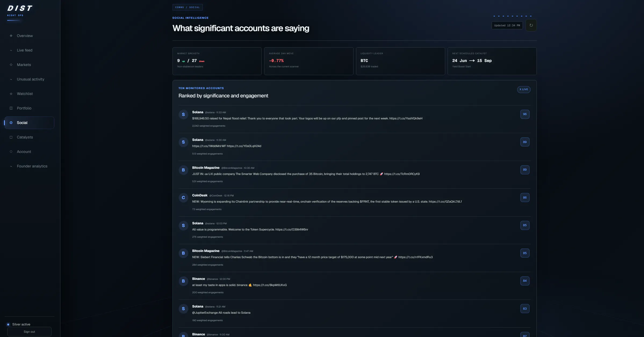Screen dimensions: 644x337
Task: Click "513 weighted engagements" text
Action: click(207, 154)
